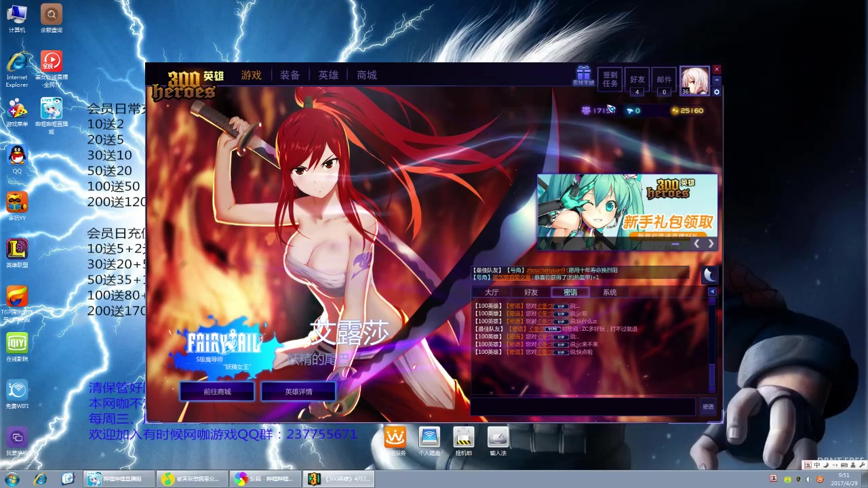Go to the 商城 tab
868x488 pixels.
(x=367, y=75)
